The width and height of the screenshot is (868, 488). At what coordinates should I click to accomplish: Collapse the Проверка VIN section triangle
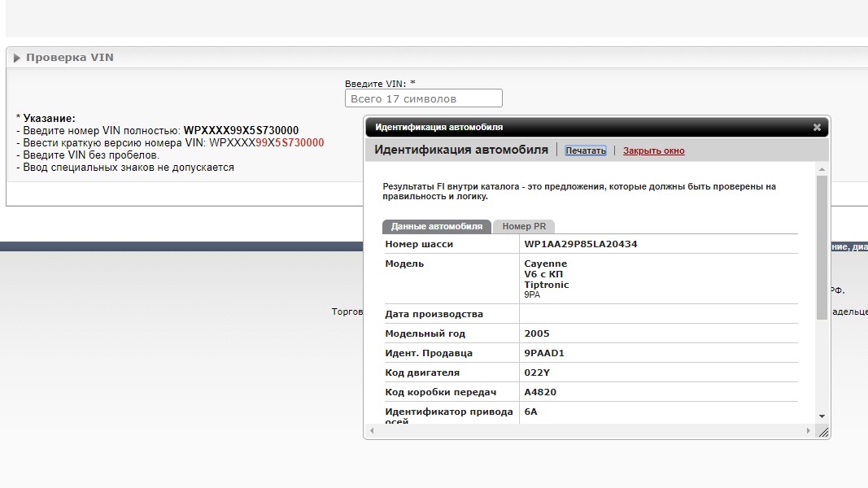tap(16, 58)
